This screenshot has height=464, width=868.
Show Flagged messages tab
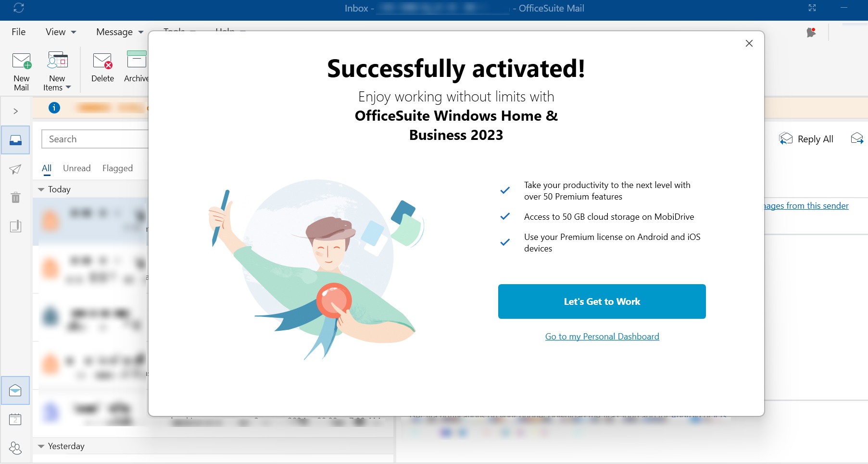point(117,168)
